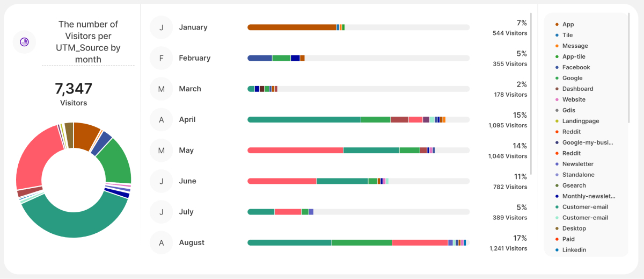Image resolution: width=644 pixels, height=279 pixels.
Task: Click the January brown App bar segment
Action: (291, 27)
